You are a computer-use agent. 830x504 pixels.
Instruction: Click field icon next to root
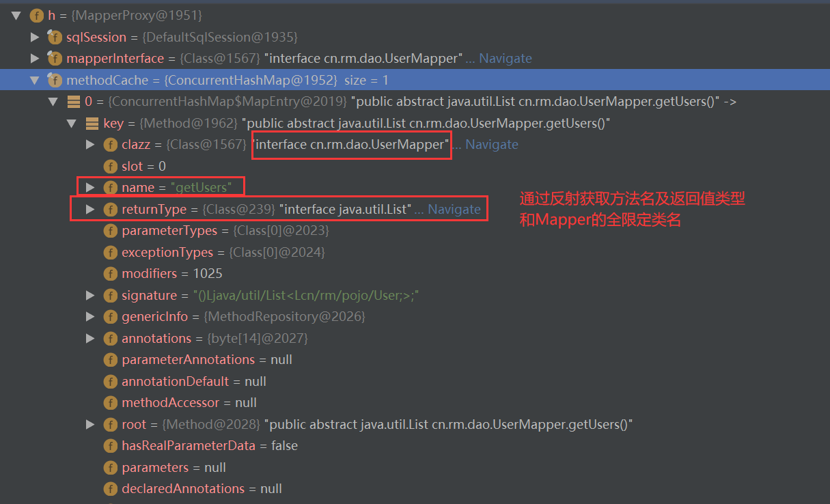[110, 424]
